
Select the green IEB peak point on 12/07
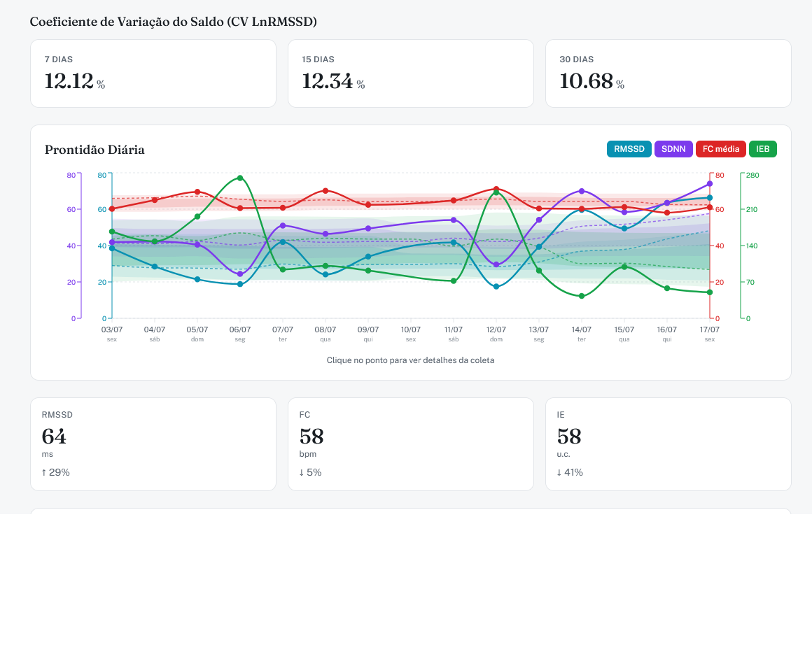(x=496, y=192)
